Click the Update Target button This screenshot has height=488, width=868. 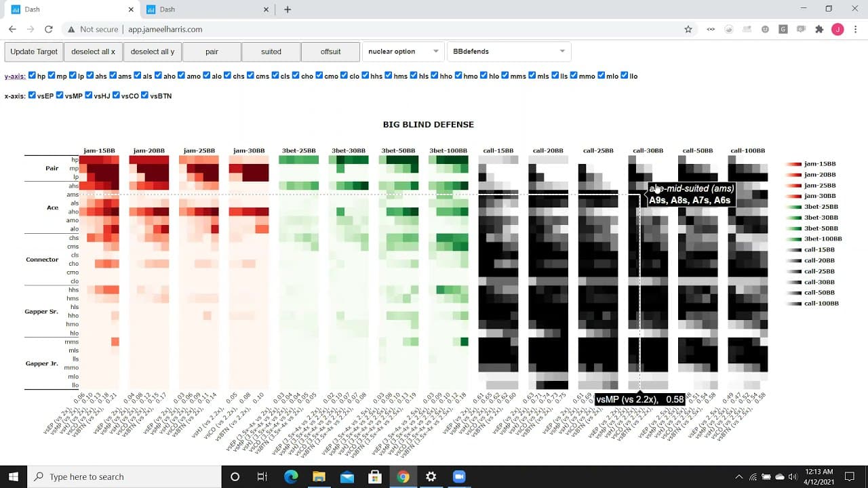point(34,52)
